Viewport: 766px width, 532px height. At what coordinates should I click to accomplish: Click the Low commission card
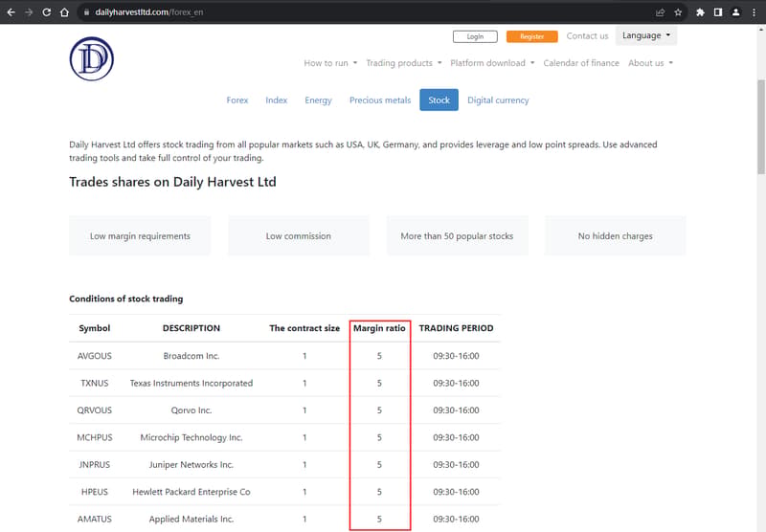[x=299, y=235]
